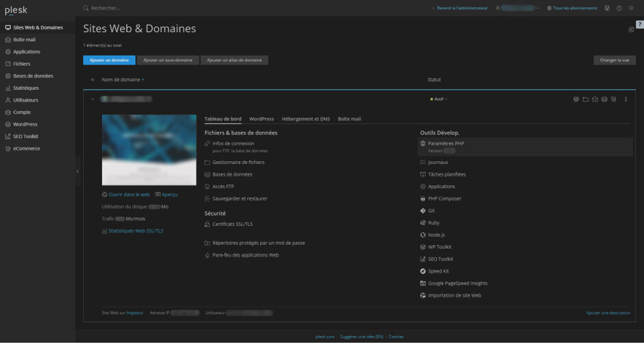Click the website preview thumbnail
This screenshot has width=644, height=343.
[x=140, y=150]
